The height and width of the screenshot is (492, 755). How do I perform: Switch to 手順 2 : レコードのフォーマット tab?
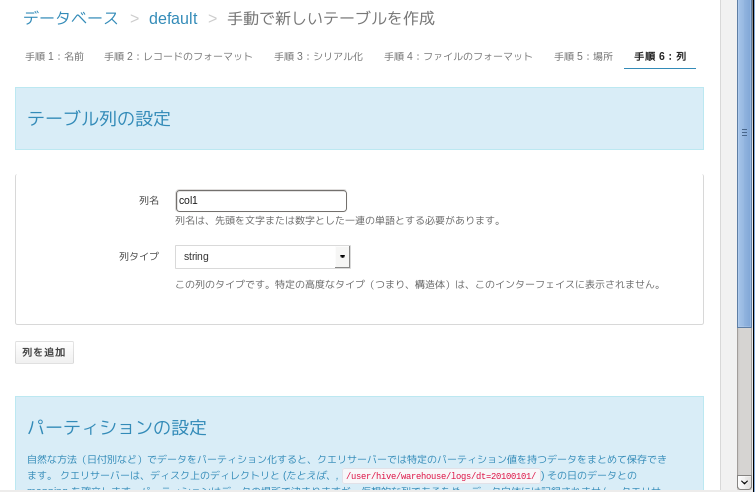(x=178, y=57)
